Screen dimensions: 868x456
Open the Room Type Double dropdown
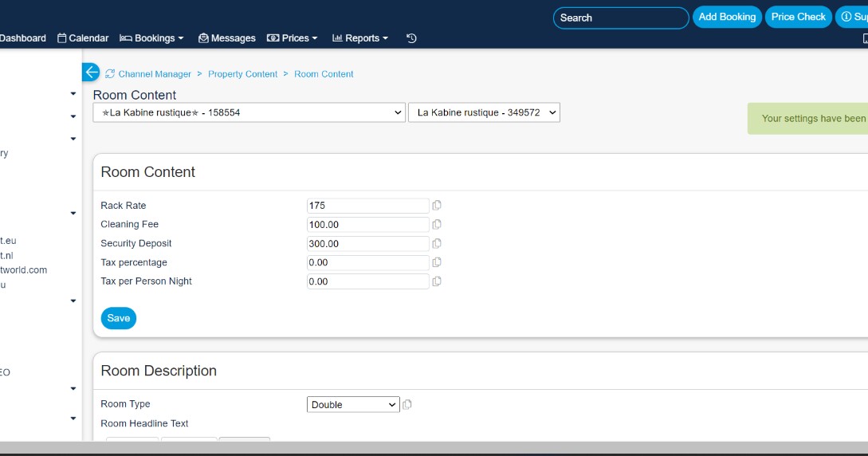(x=353, y=404)
